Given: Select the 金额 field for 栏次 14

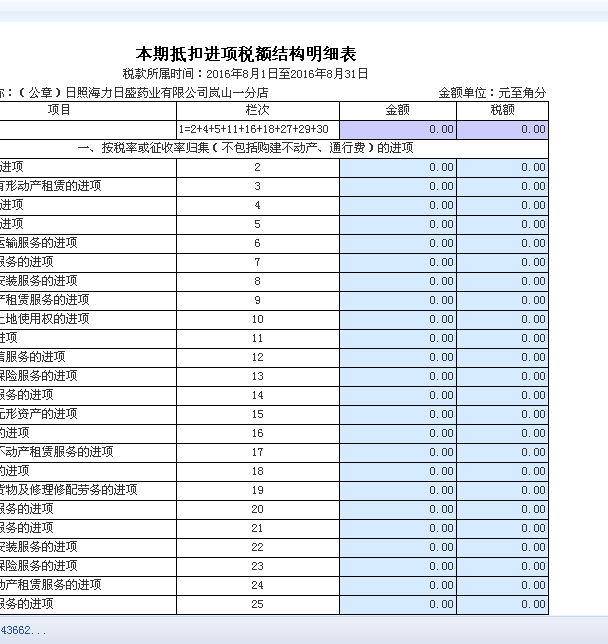Looking at the screenshot, I should [398, 396].
